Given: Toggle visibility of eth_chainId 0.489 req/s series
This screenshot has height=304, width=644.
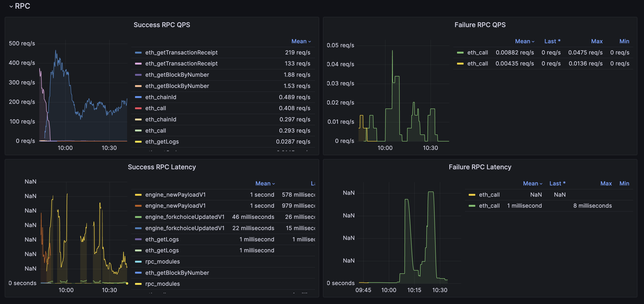Looking at the screenshot, I should pos(161,97).
